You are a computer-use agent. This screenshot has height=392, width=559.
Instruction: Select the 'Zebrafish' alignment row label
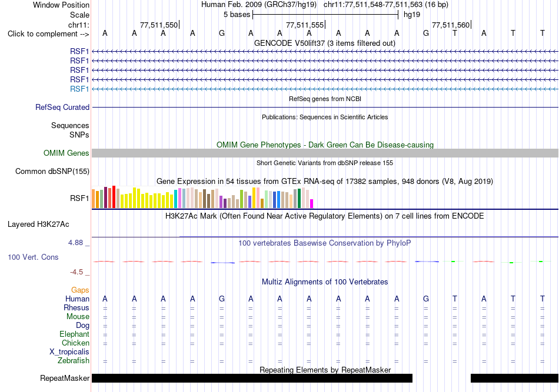[x=74, y=361]
